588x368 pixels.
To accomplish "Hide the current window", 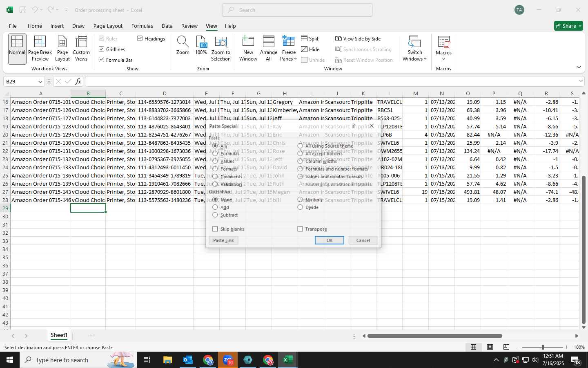I will click(310, 49).
